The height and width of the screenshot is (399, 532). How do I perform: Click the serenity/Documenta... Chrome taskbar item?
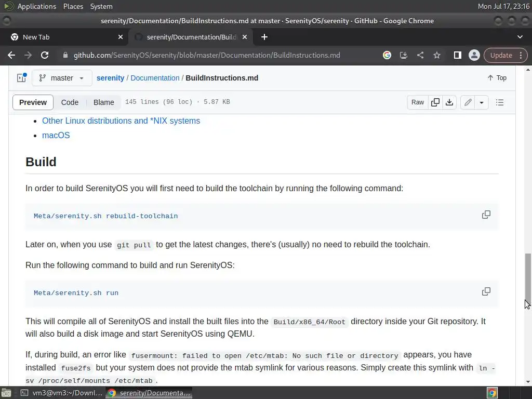point(149,393)
